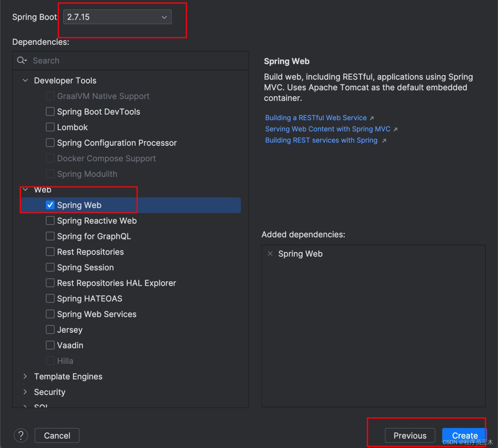The width and height of the screenshot is (498, 448).
Task: Collapse the Developer Tools group
Action: click(x=25, y=80)
